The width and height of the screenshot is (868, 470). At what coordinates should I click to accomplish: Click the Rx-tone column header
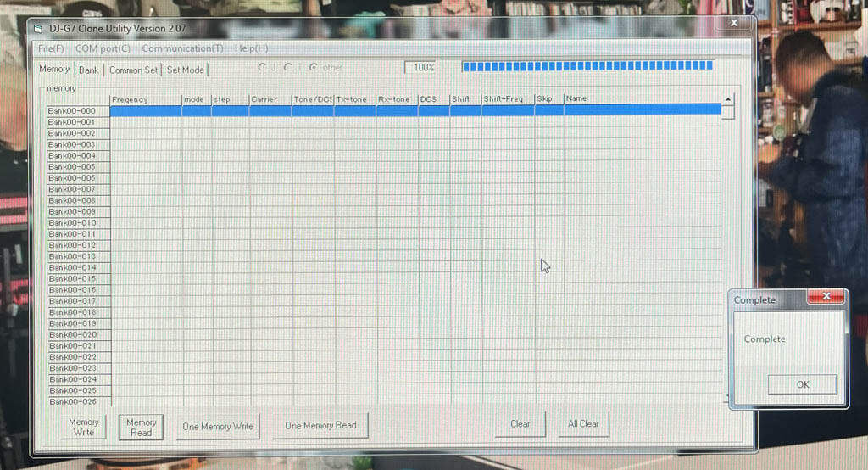click(397, 99)
